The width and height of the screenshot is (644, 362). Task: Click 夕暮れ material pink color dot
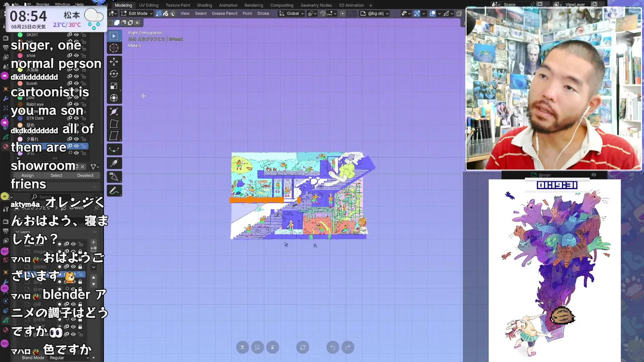[20, 139]
